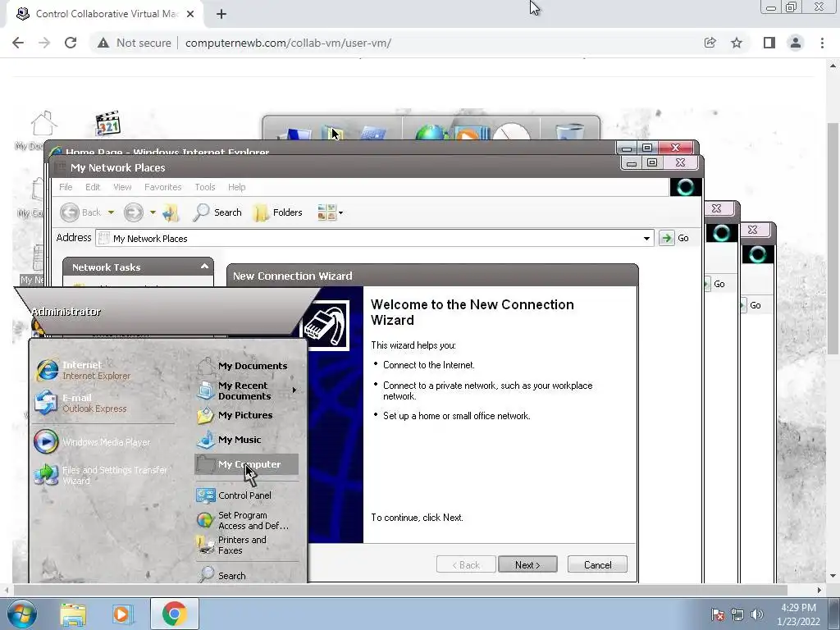This screenshot has width=840, height=630.
Task: Bookmark this page with star icon
Action: click(737, 43)
